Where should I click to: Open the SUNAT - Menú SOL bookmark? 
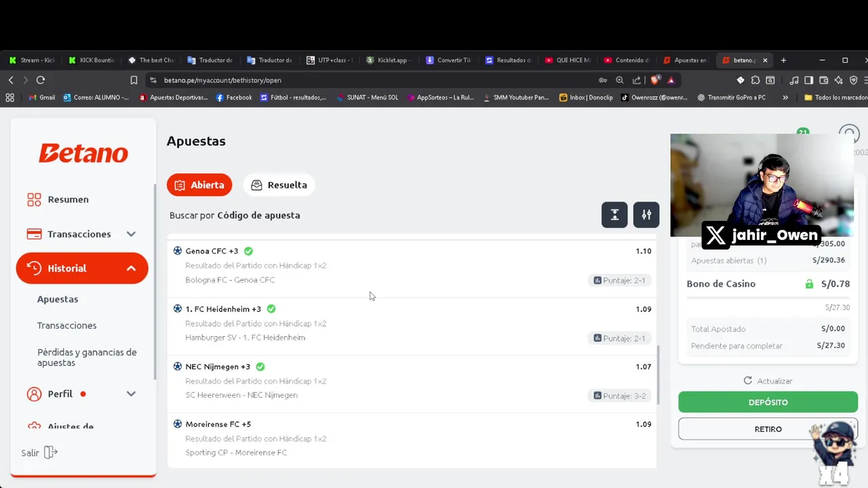pyautogui.click(x=367, y=98)
